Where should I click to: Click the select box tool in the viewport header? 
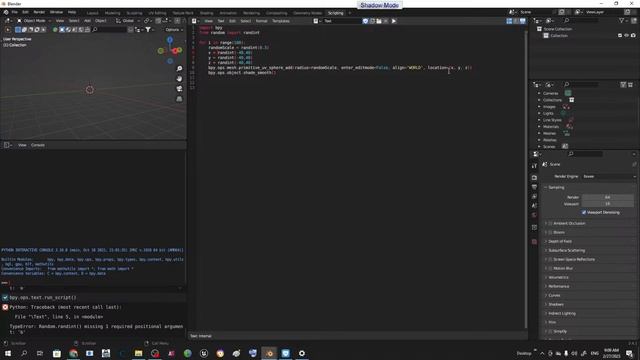tap(18, 29)
